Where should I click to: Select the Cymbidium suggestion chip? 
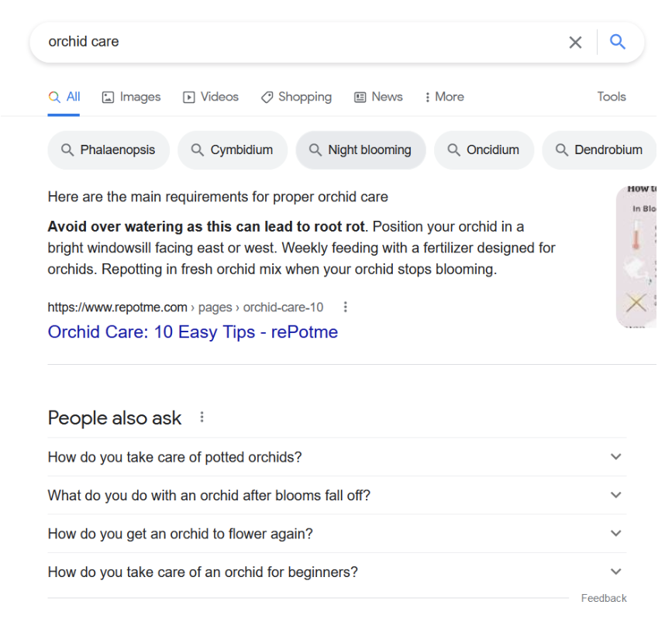(233, 150)
